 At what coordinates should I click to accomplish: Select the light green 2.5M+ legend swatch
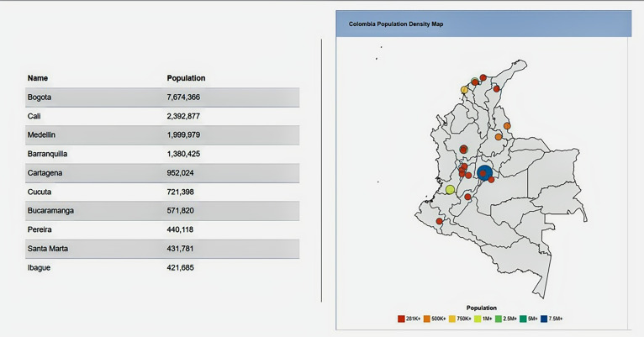(499, 319)
